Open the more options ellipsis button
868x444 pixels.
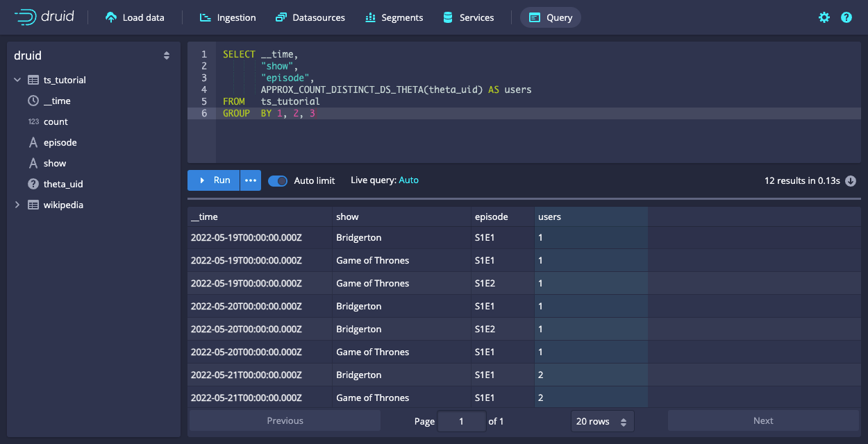251,180
